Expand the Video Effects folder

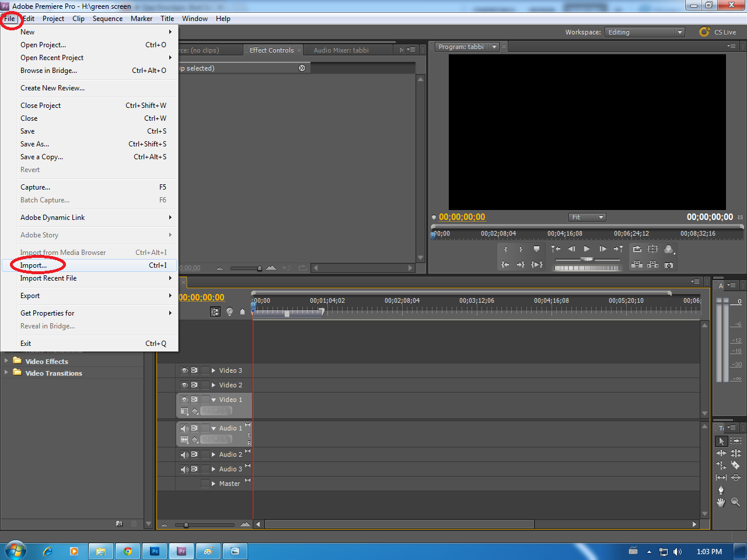tap(6, 361)
